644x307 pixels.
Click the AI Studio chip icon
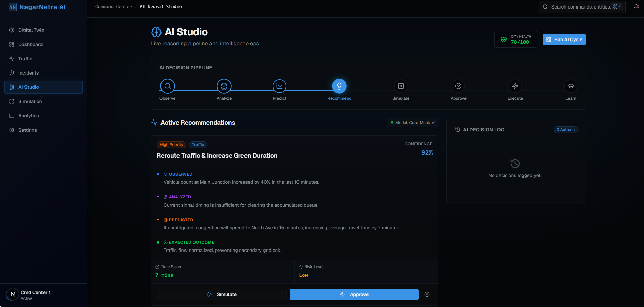tap(12, 87)
